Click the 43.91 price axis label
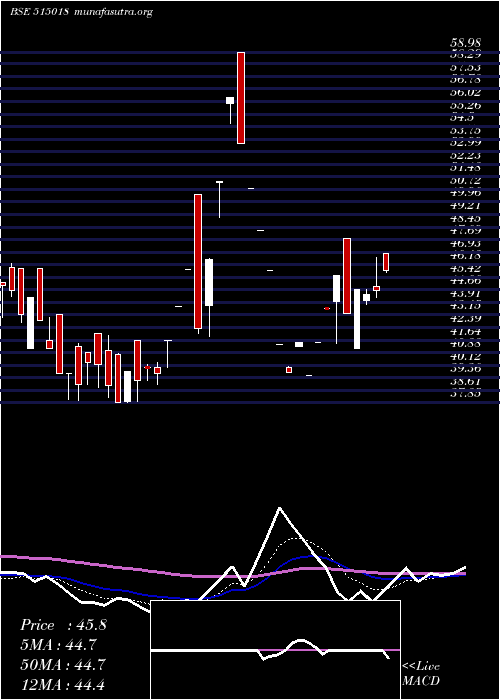 coord(465,294)
